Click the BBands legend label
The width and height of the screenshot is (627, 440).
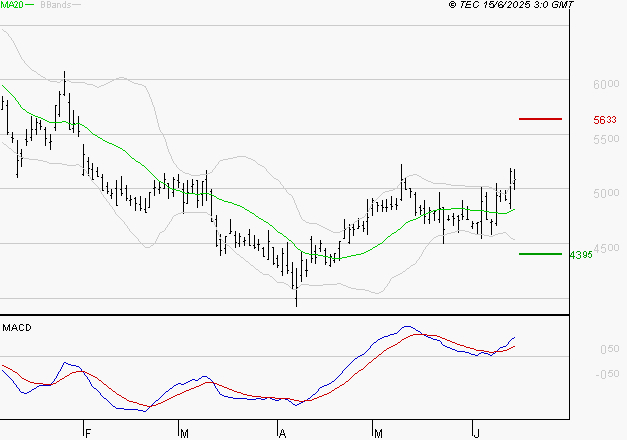point(55,6)
